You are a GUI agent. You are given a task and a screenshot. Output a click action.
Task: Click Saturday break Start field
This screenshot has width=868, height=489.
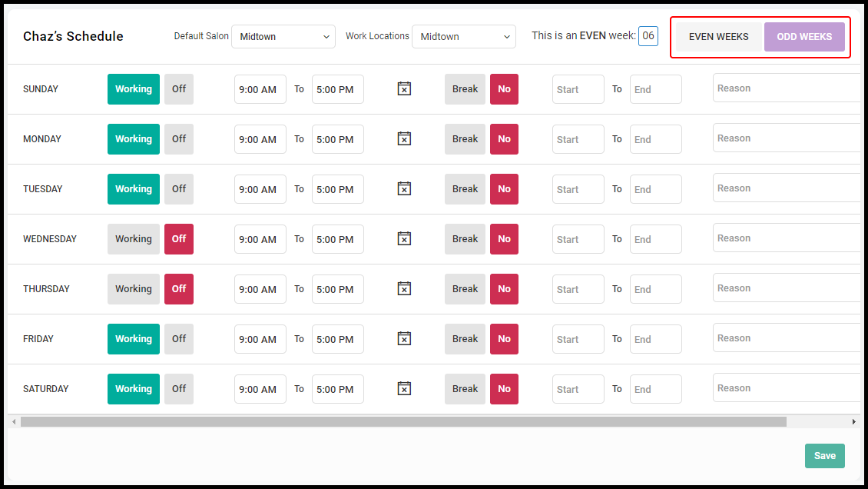click(578, 389)
